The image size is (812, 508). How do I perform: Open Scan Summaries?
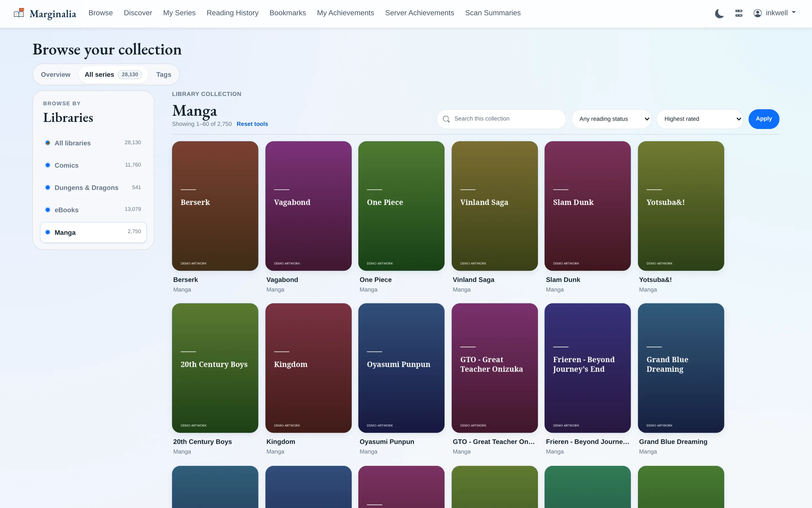click(x=493, y=13)
